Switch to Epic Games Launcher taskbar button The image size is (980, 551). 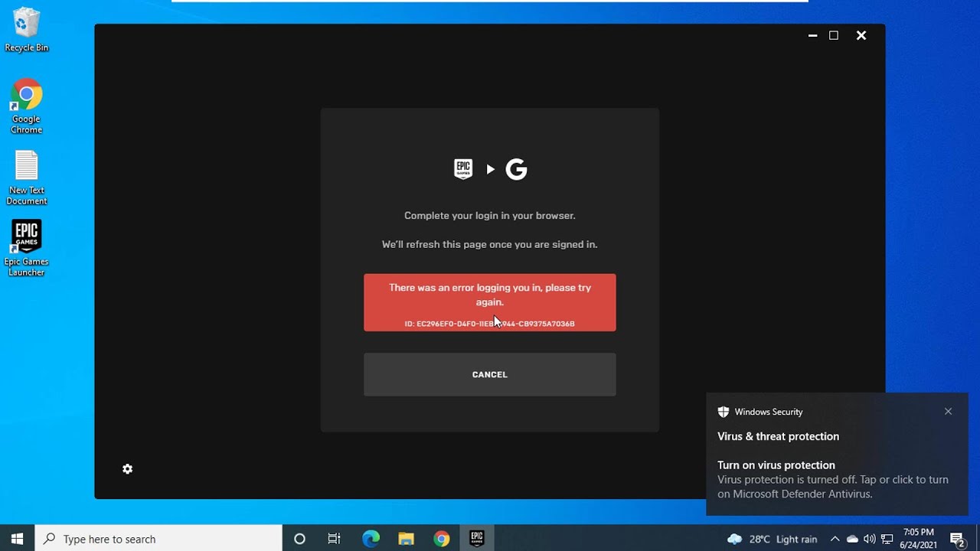(476, 539)
